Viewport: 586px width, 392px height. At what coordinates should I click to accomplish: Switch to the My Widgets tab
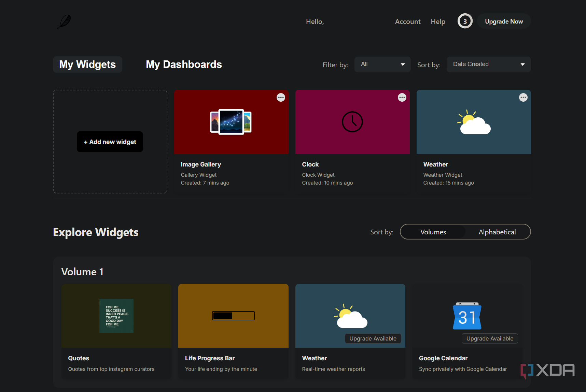click(x=87, y=64)
